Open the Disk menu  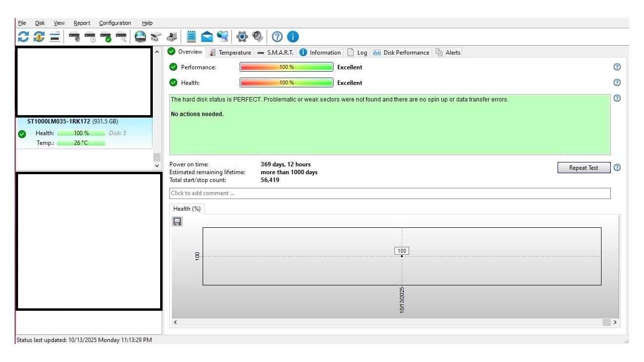40,23
